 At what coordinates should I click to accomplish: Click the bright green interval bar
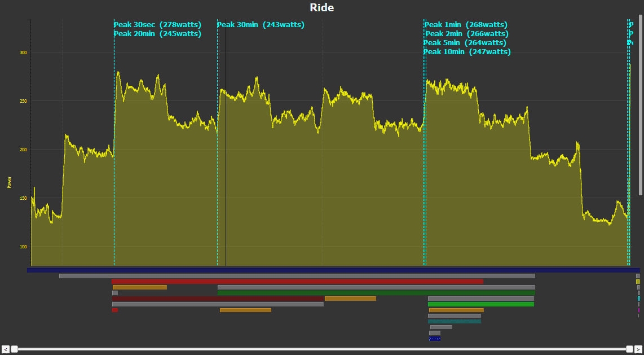[x=481, y=304]
